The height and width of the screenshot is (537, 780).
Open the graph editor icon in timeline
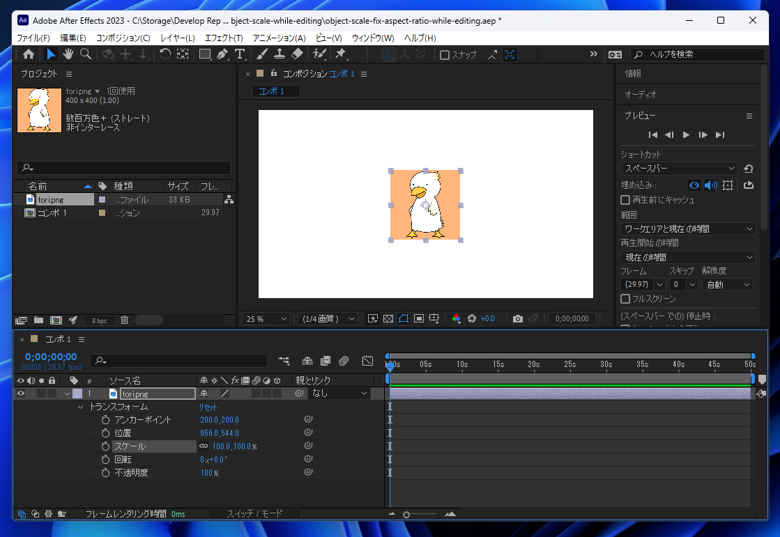click(367, 361)
